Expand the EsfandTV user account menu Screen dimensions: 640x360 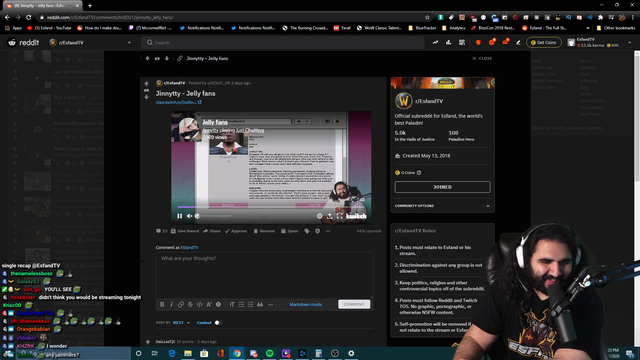click(x=599, y=42)
